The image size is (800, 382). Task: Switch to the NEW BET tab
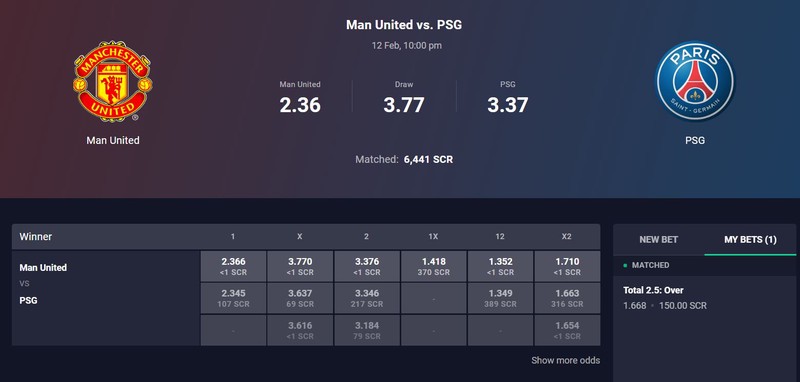click(x=658, y=239)
